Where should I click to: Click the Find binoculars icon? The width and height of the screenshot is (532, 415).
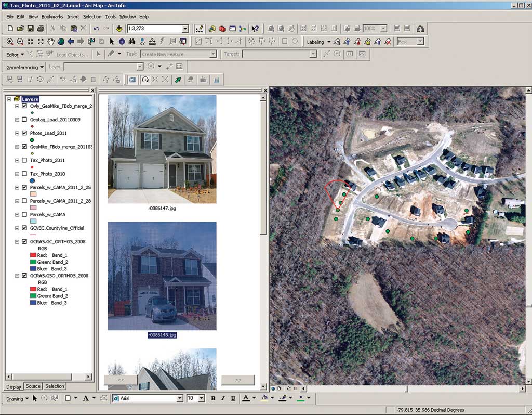tap(132, 42)
